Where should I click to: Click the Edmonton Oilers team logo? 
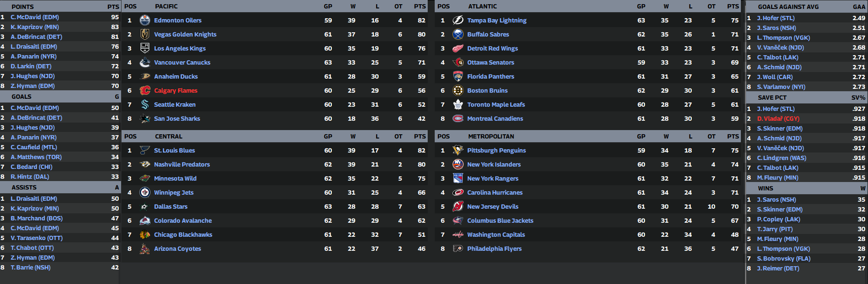point(145,20)
